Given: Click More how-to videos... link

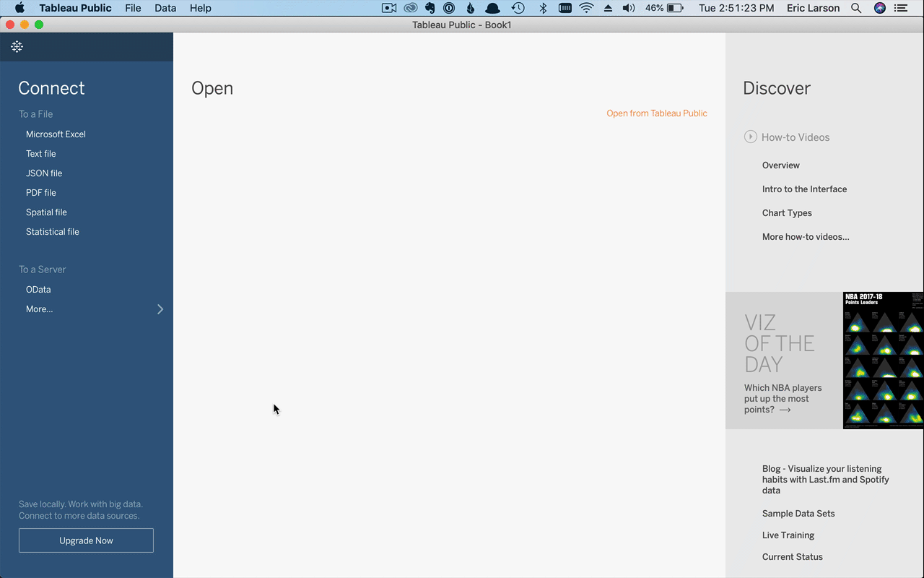Looking at the screenshot, I should 806,237.
